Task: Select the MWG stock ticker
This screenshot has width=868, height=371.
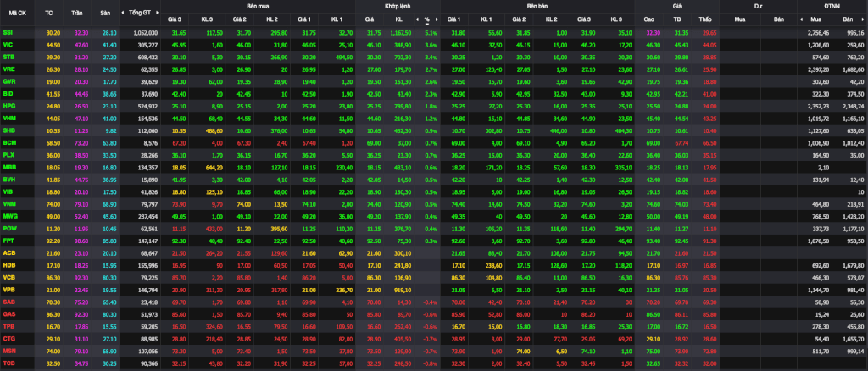Action: pos(9,216)
